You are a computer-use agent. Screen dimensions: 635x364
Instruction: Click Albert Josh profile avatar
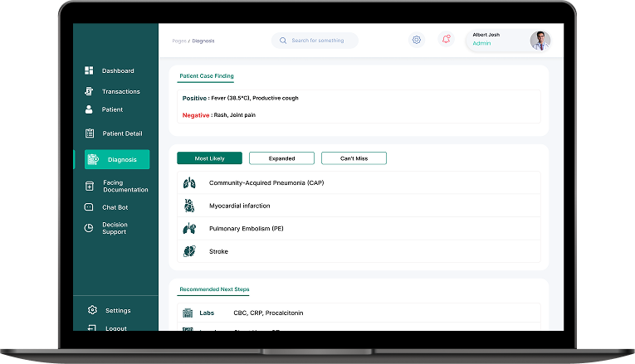coord(540,40)
